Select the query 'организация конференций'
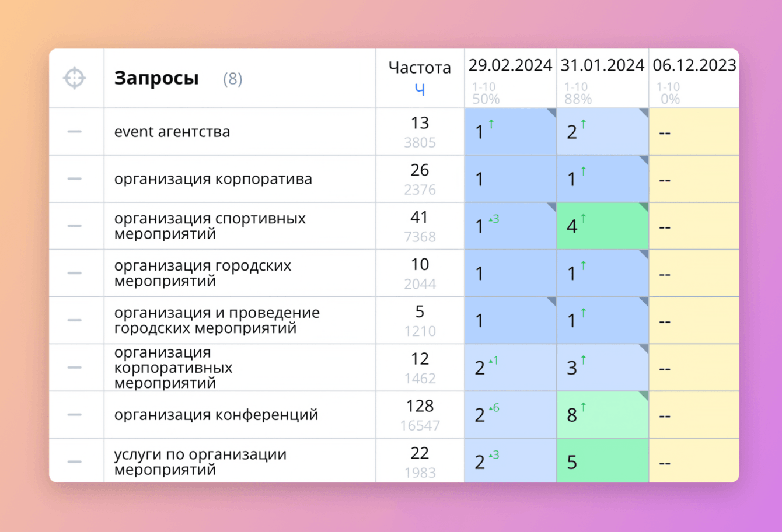The width and height of the screenshot is (782, 532). click(x=216, y=415)
